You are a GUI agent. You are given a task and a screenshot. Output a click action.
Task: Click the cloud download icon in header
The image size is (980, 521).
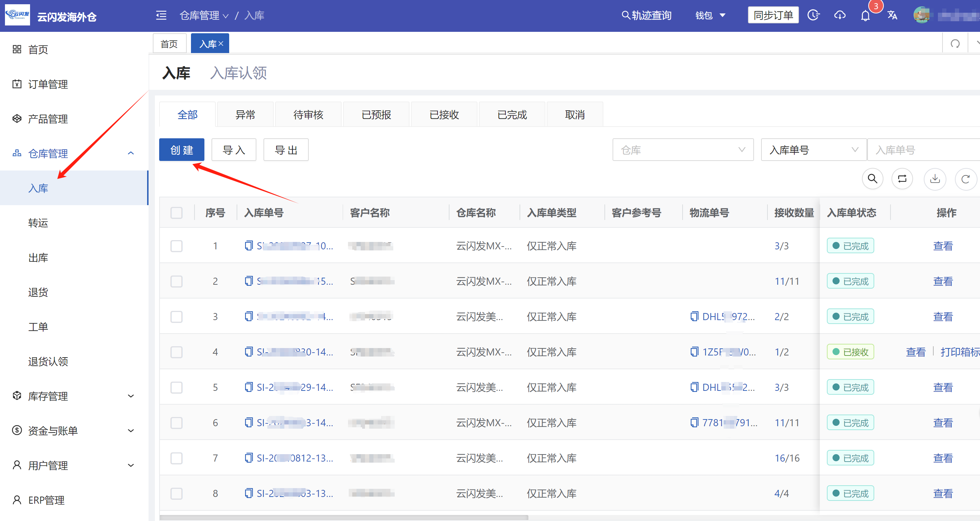[840, 15]
